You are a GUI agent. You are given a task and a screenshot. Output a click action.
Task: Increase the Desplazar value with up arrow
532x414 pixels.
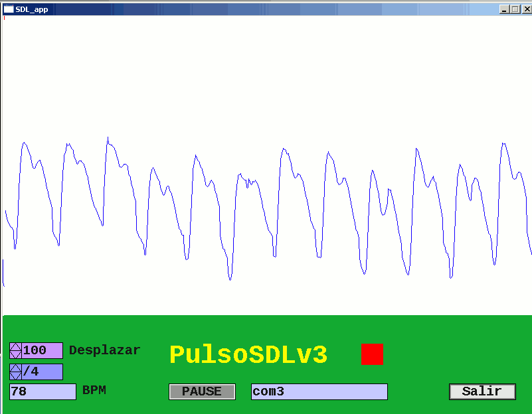click(15, 347)
